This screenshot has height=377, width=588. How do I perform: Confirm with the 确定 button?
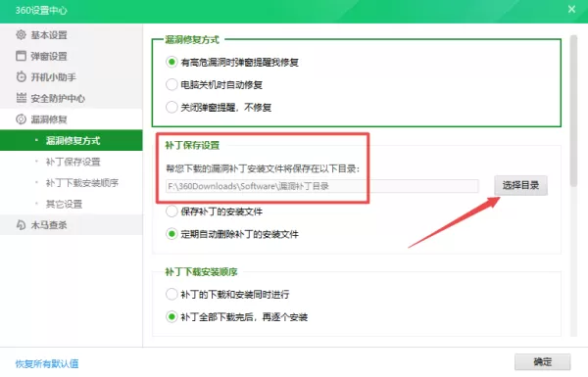(542, 362)
